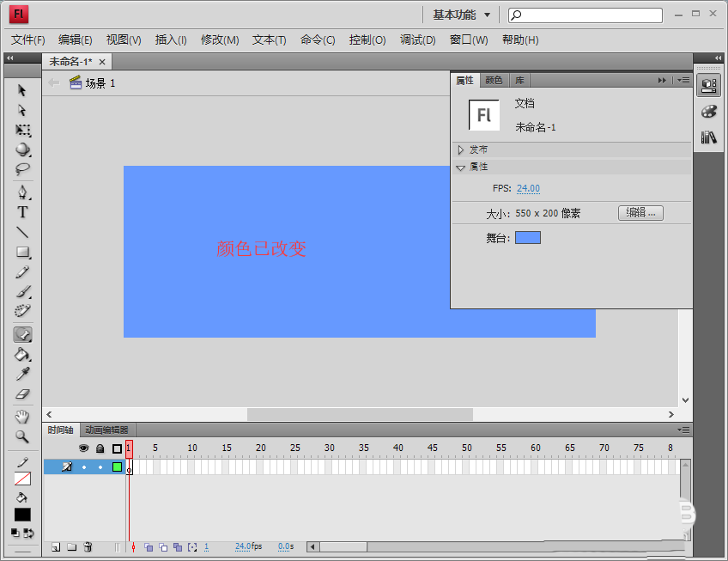Toggle green outline square for layer
728x561 pixels.
click(117, 467)
